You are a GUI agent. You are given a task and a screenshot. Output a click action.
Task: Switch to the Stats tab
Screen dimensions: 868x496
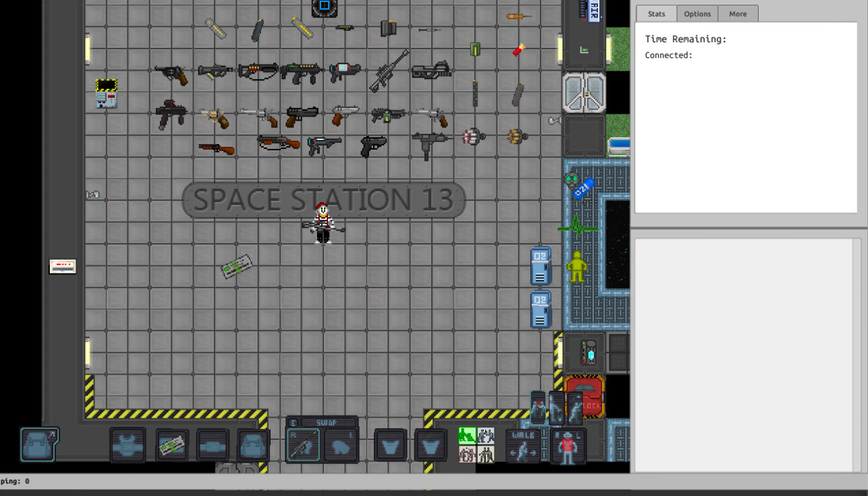tap(655, 13)
